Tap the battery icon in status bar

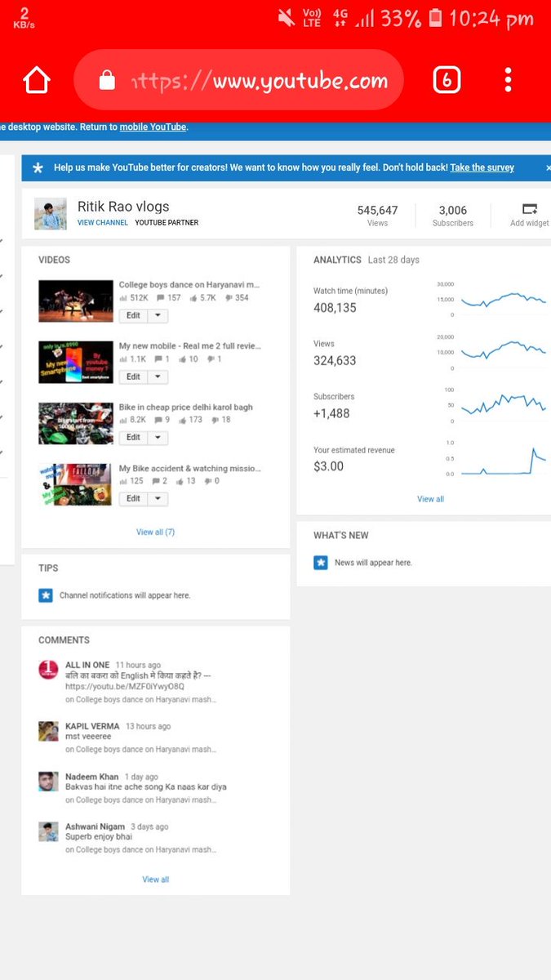[x=436, y=17]
